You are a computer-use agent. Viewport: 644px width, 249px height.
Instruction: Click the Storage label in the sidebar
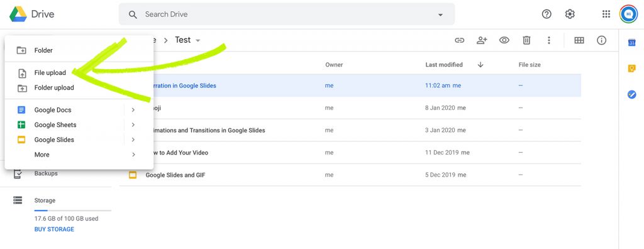coord(45,201)
